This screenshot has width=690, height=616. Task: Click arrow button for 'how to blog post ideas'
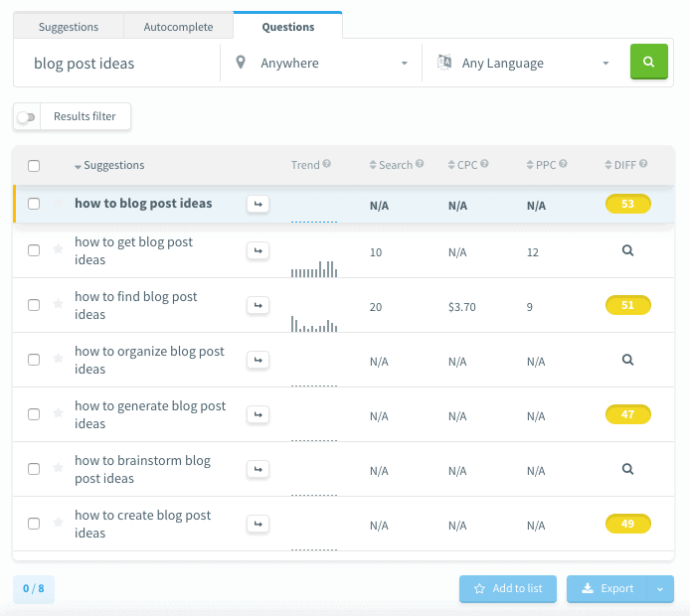point(258,204)
